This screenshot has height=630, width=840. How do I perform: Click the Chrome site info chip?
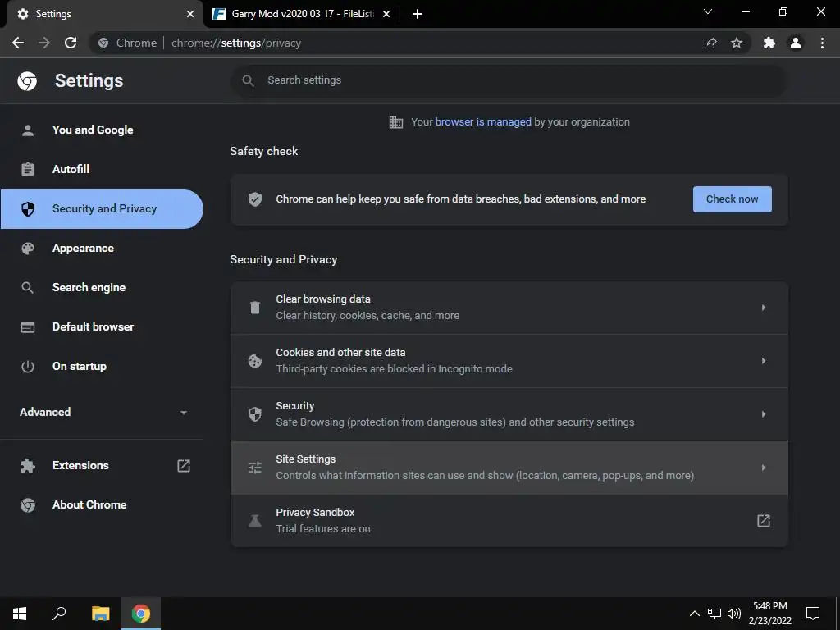[127, 43]
